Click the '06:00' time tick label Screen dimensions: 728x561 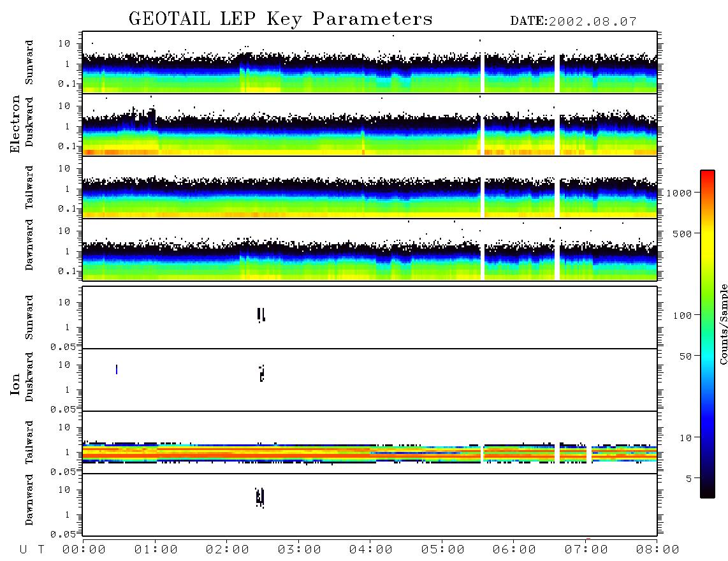514,550
